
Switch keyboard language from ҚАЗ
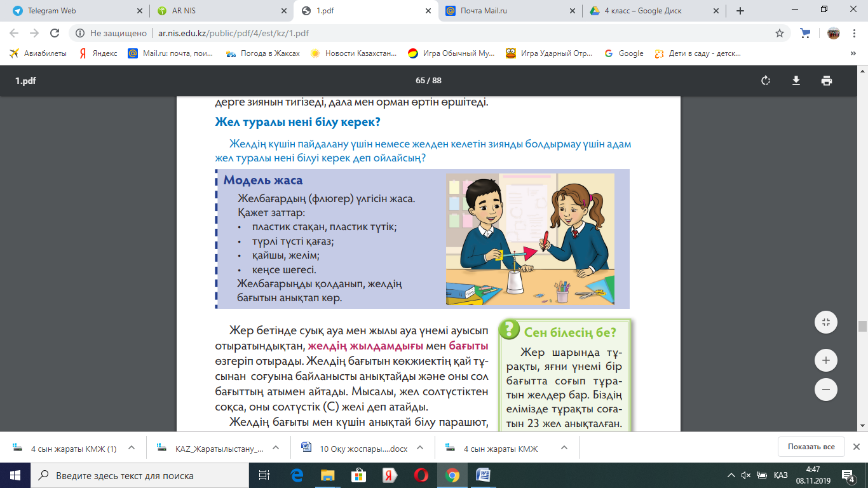coord(781,475)
